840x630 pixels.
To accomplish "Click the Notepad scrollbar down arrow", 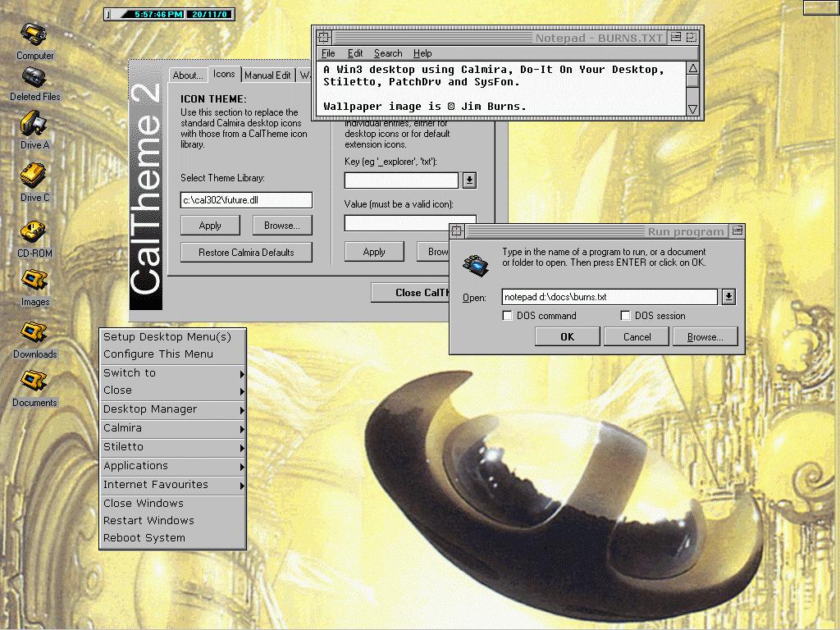I will [x=693, y=109].
